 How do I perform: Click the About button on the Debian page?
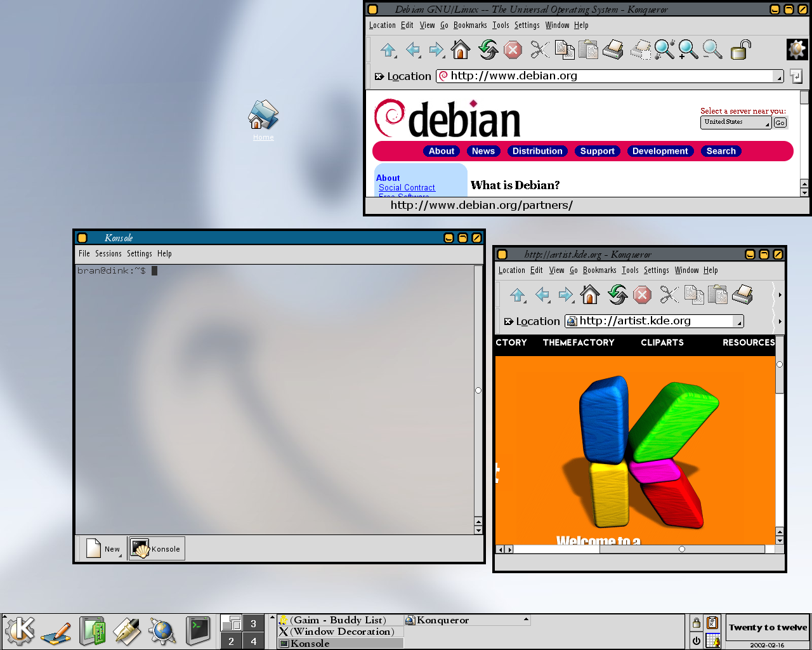[x=442, y=151]
